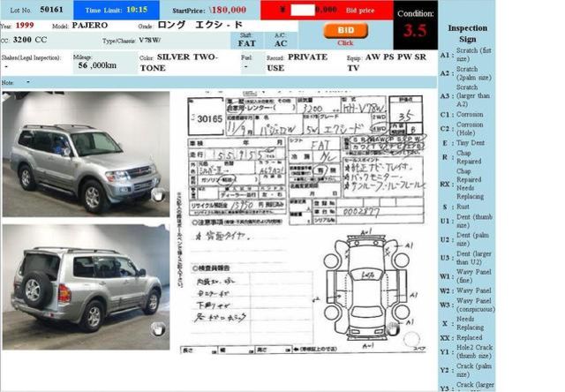This screenshot has height=392, width=565.
Task: Click the S Rust legend entry
Action: (456, 207)
